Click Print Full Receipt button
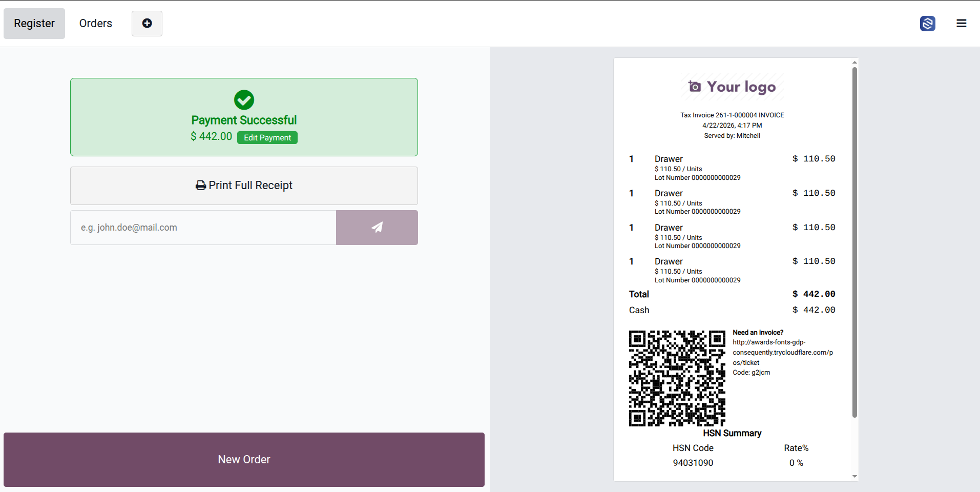The height and width of the screenshot is (492, 980). [244, 186]
